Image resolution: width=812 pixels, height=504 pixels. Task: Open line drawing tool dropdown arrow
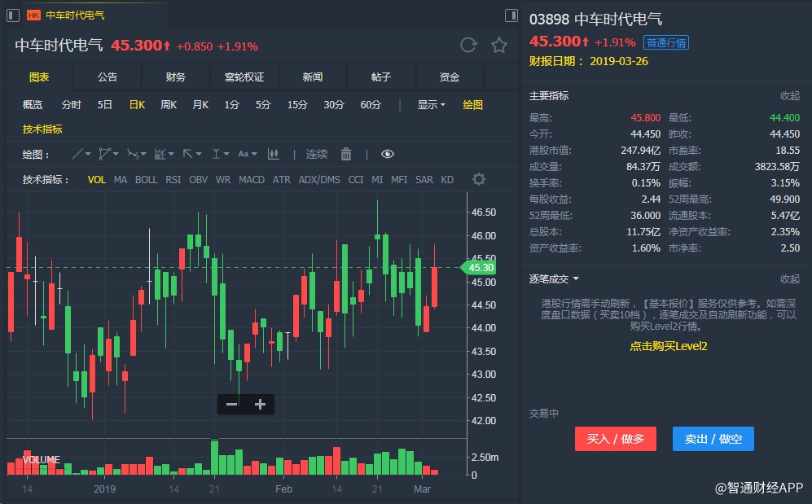coord(88,154)
